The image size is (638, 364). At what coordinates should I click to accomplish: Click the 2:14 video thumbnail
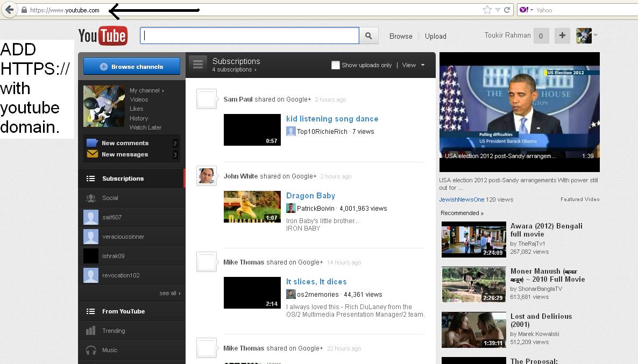[x=252, y=293]
